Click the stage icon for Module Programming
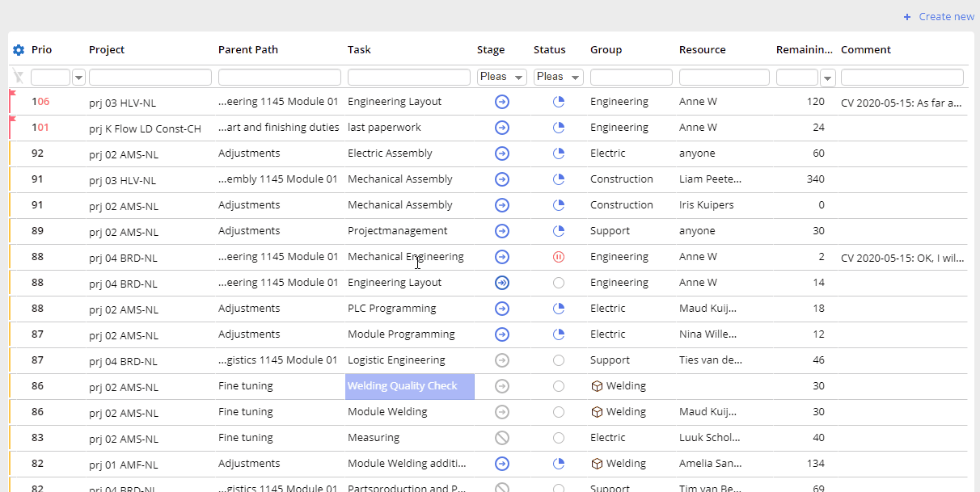The width and height of the screenshot is (980, 492). (x=502, y=334)
